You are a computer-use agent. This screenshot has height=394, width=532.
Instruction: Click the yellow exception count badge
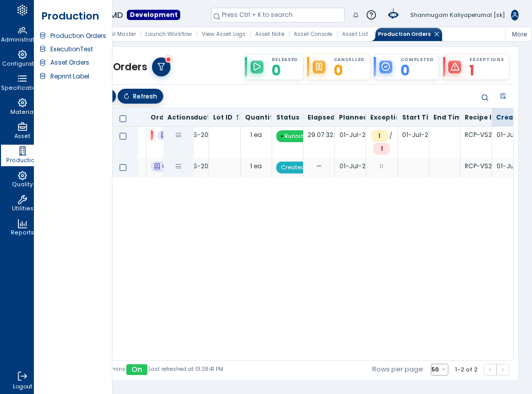pyautogui.click(x=379, y=136)
